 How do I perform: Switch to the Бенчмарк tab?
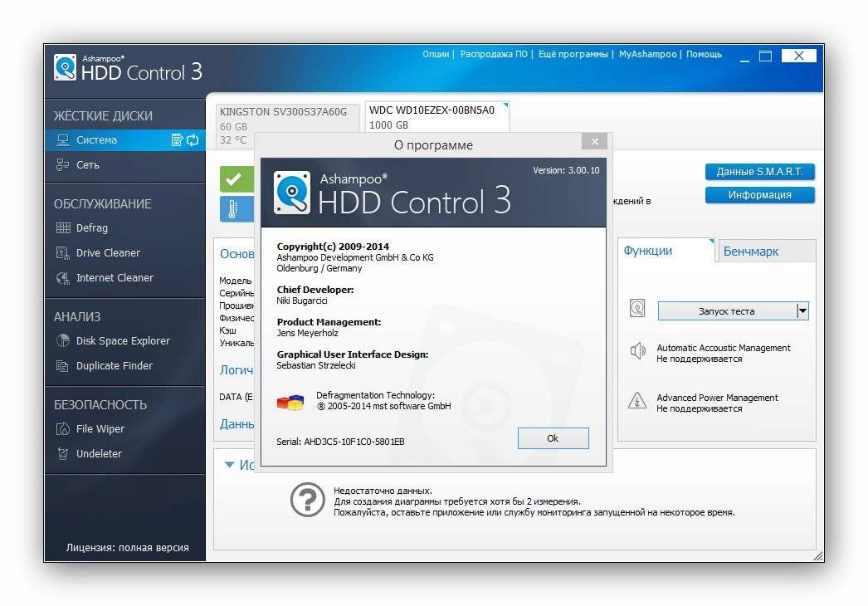click(x=766, y=251)
